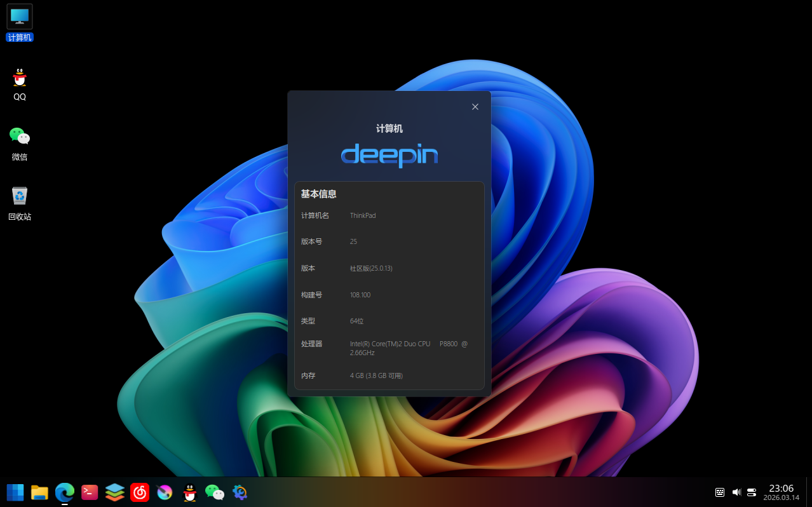Select the 回收站 recycle bin icon
The width and height of the screenshot is (812, 507).
point(20,203)
